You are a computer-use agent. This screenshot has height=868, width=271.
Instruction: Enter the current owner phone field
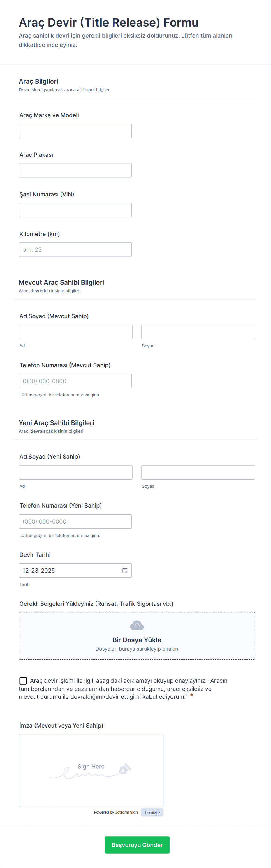tap(75, 381)
